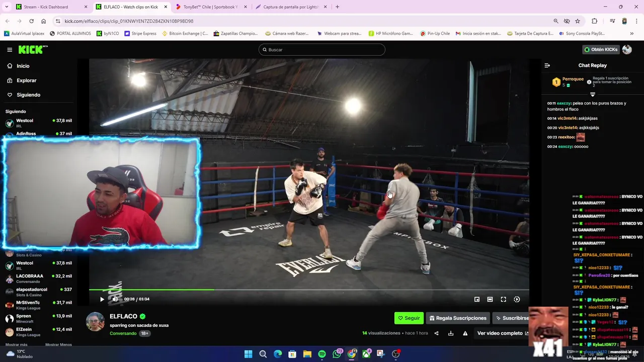Click the browser address bar URL
This screenshot has width=644, height=362.
click(129, 21)
